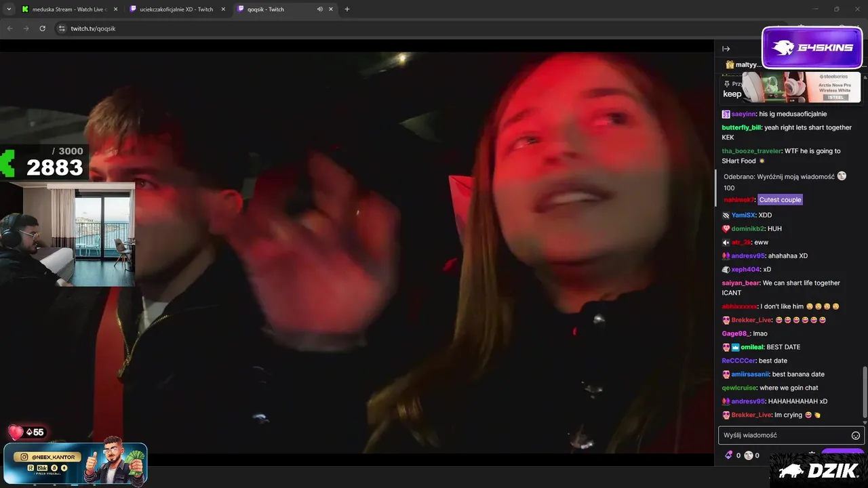The image size is (868, 488).
Task: Click the DZIK sponsor logo
Action: 818,470
